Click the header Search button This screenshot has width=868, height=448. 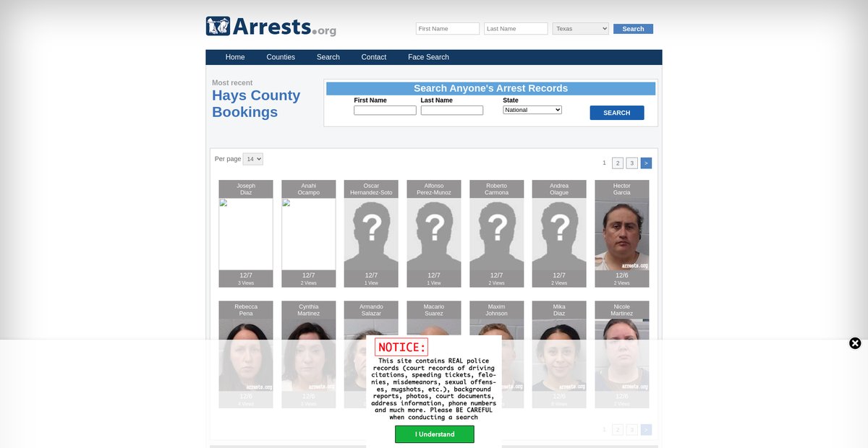click(x=633, y=29)
